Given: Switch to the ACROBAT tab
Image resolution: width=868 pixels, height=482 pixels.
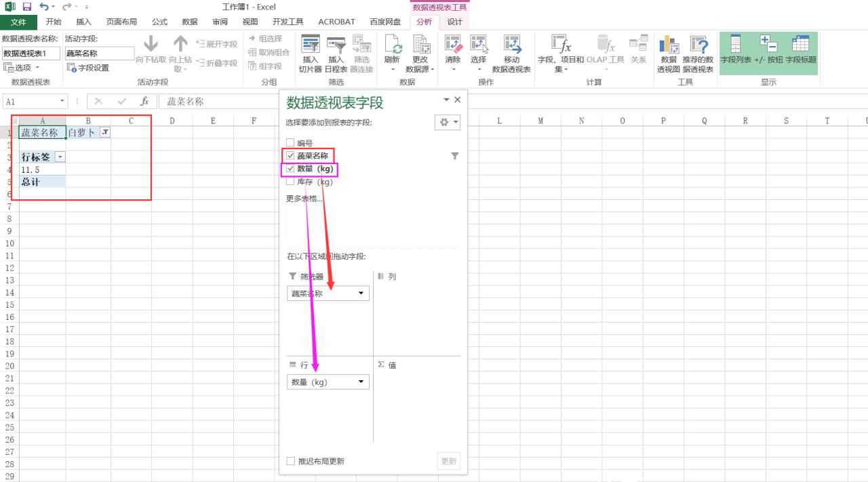Looking at the screenshot, I should click(x=336, y=22).
